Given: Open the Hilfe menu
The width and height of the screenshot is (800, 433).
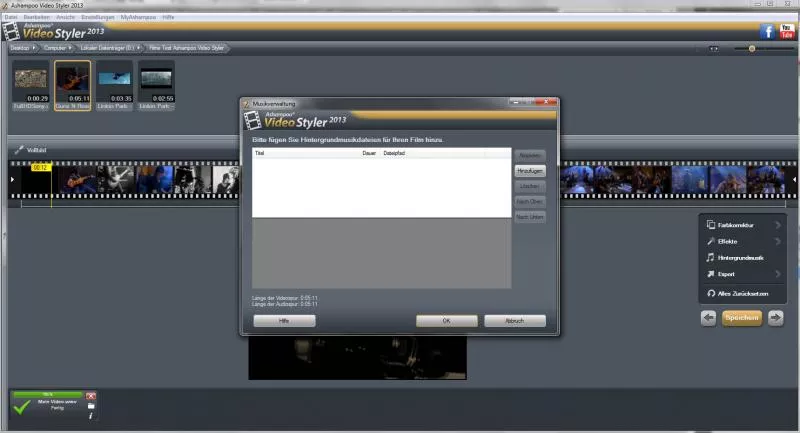Looking at the screenshot, I should [168, 17].
